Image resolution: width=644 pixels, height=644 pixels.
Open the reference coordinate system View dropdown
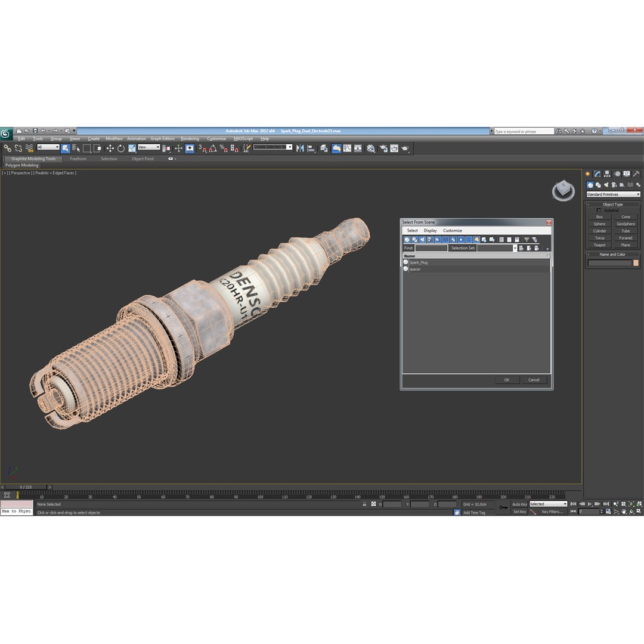pos(148,147)
